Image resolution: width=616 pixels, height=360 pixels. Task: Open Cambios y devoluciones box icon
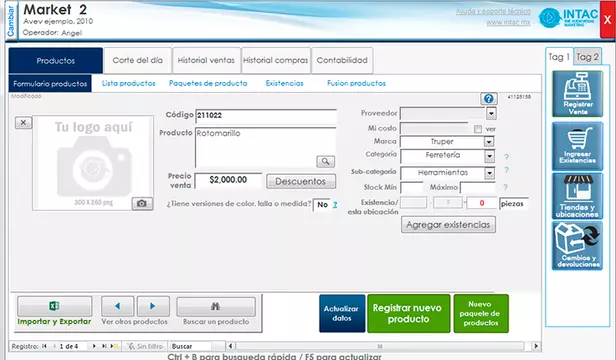(x=577, y=246)
